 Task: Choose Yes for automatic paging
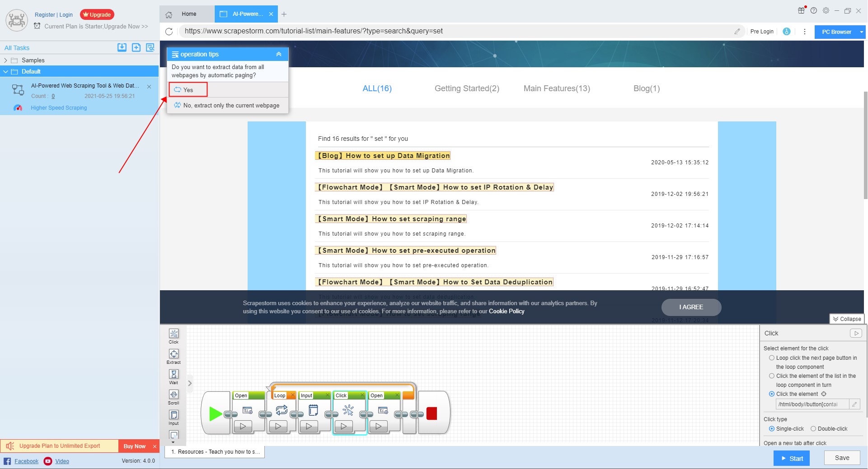click(188, 90)
